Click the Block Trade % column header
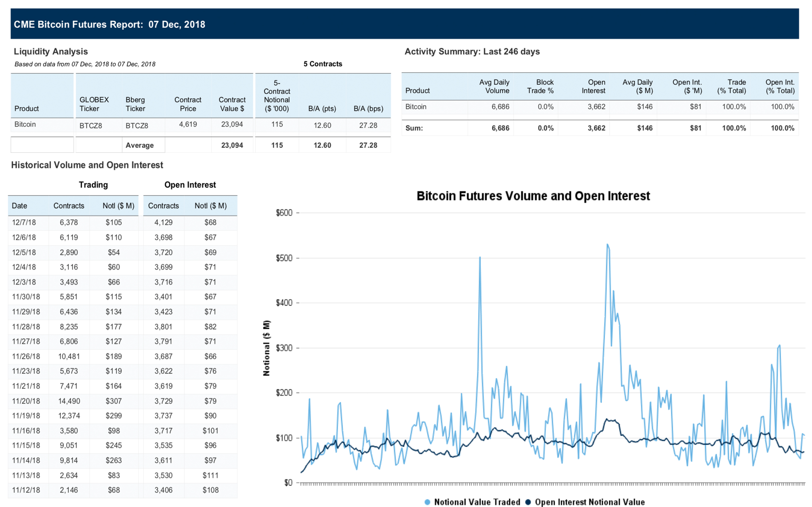Screen dimensions: 812x507 pyautogui.click(x=540, y=86)
